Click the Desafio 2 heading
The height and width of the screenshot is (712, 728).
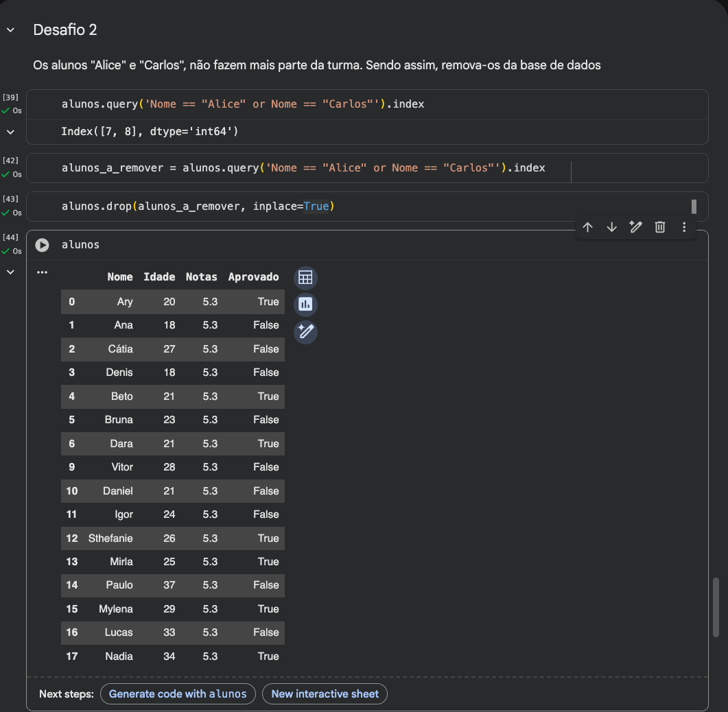pyautogui.click(x=65, y=30)
